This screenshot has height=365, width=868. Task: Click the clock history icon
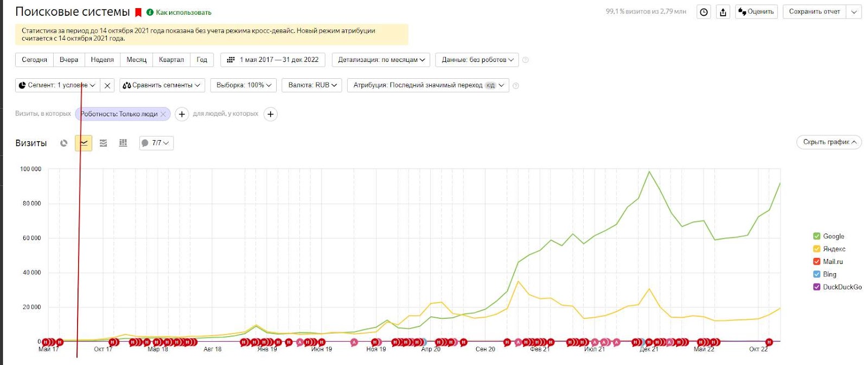pyautogui.click(x=704, y=12)
